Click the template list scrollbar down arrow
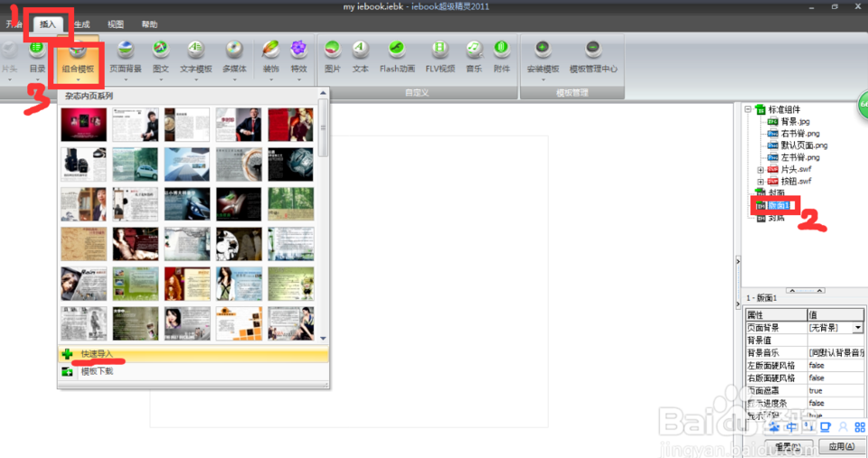This screenshot has height=458, width=868. click(x=324, y=338)
